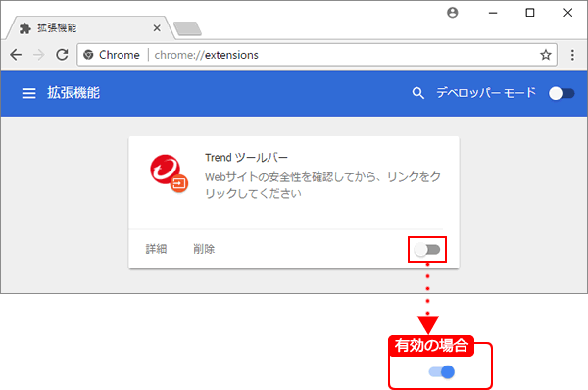Close the Chrome window

pyautogui.click(x=567, y=13)
